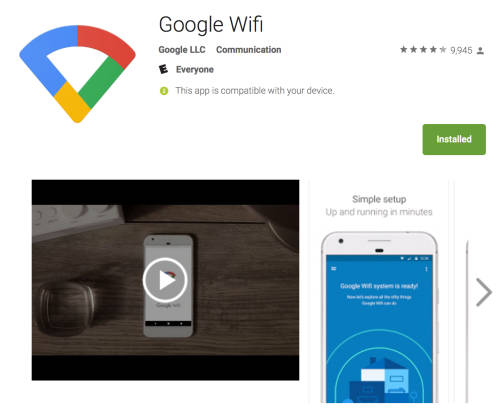Click the green compatibility info icon
The width and height of the screenshot is (500, 420).
164,91
